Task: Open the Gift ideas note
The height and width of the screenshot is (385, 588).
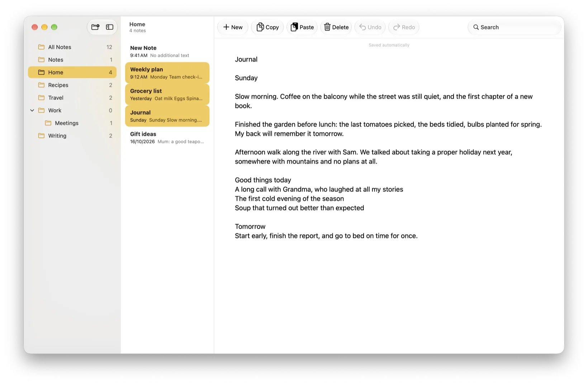Action: tap(167, 137)
